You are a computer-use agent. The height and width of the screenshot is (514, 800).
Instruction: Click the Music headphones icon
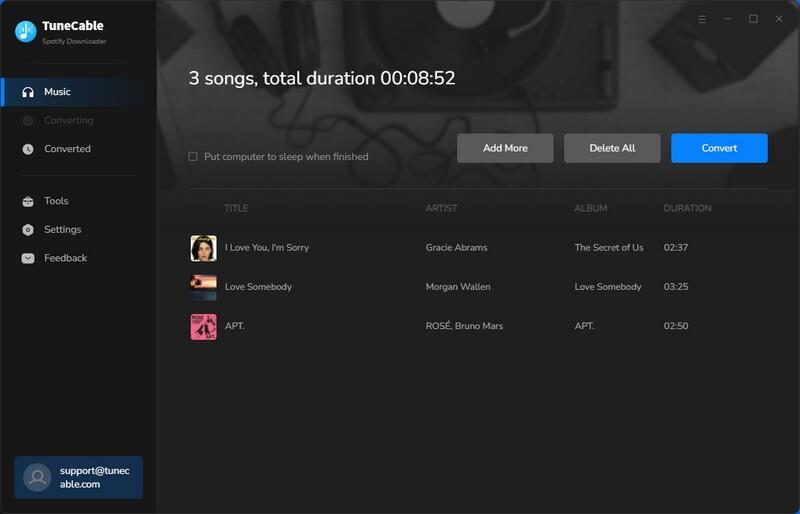tap(28, 92)
